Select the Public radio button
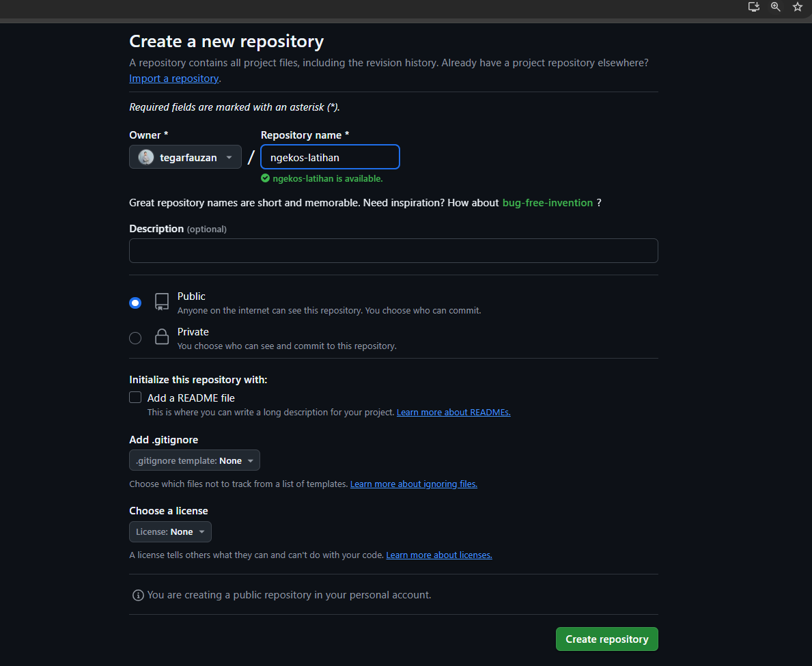This screenshot has height=666, width=812. [135, 303]
